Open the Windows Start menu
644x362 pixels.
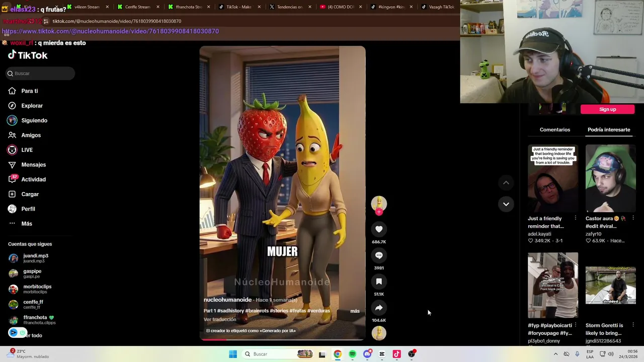233,354
